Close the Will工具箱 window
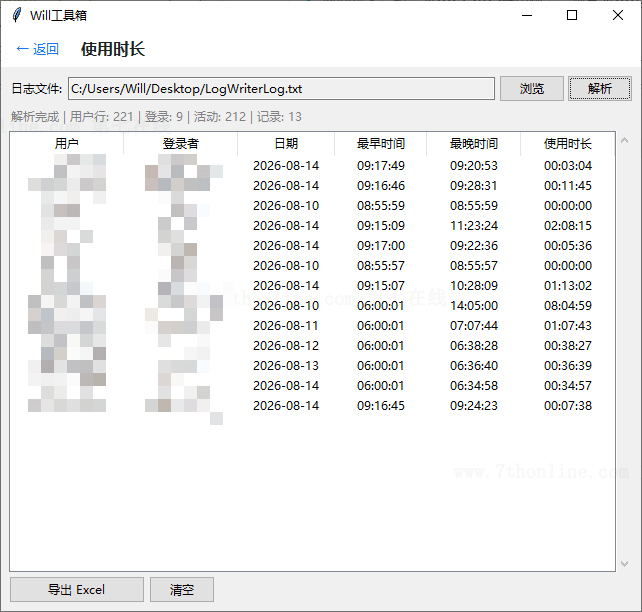The height and width of the screenshot is (612, 642). point(618,16)
